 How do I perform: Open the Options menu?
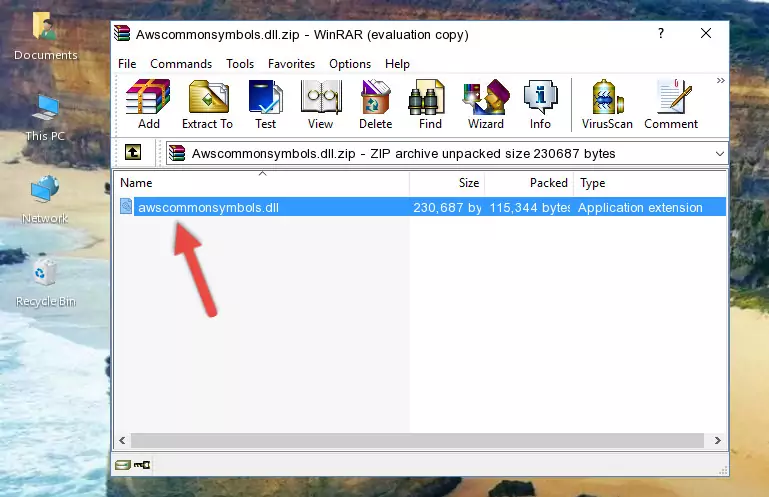click(350, 64)
